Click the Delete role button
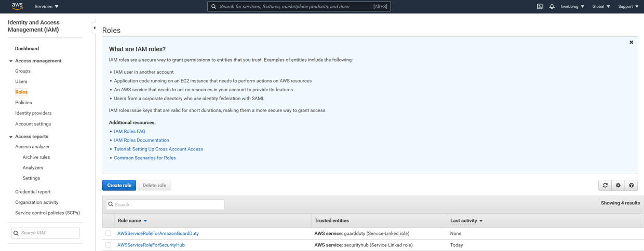 (x=154, y=185)
